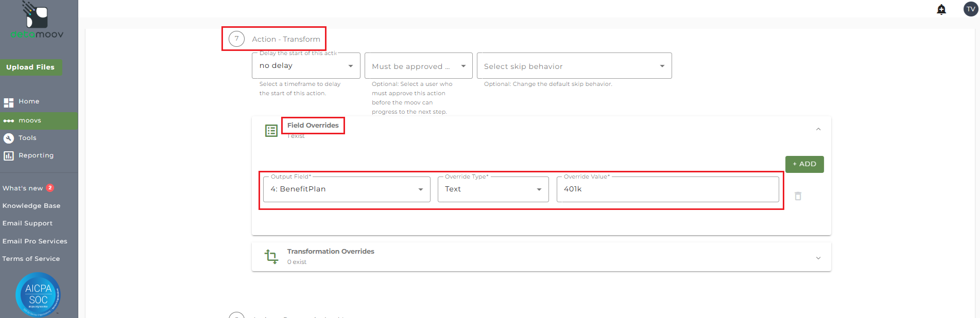This screenshot has height=318, width=980.
Task: Click the notification bell icon
Action: pos(941,9)
